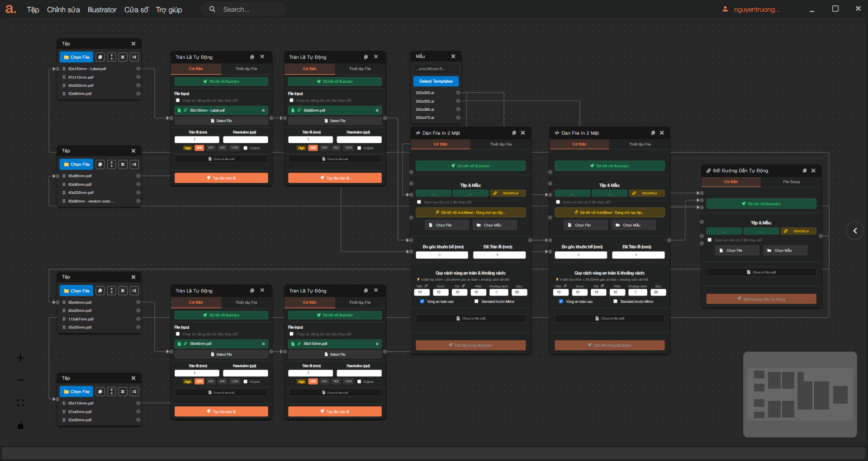Click the fit-to-view canvas icon
868x461 pixels.
click(x=20, y=403)
